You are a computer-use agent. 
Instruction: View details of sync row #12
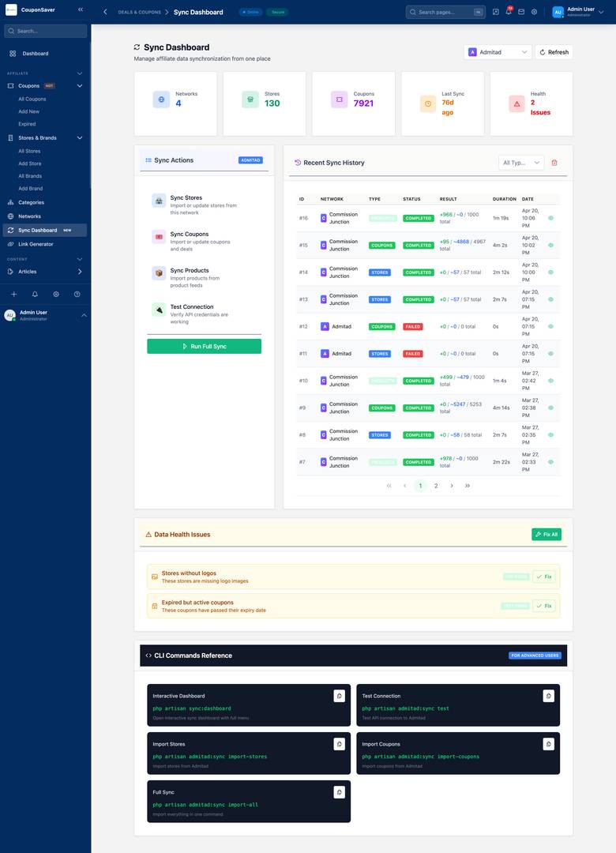[x=550, y=326]
